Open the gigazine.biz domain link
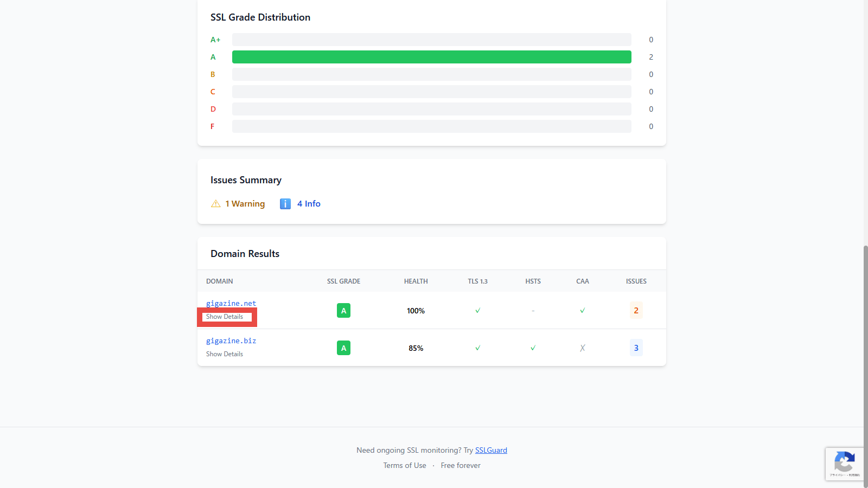This screenshot has width=868, height=488. (x=231, y=341)
